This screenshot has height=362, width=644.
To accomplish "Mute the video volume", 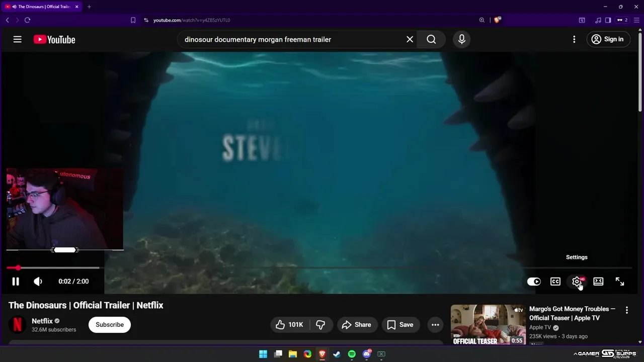I will point(38,282).
